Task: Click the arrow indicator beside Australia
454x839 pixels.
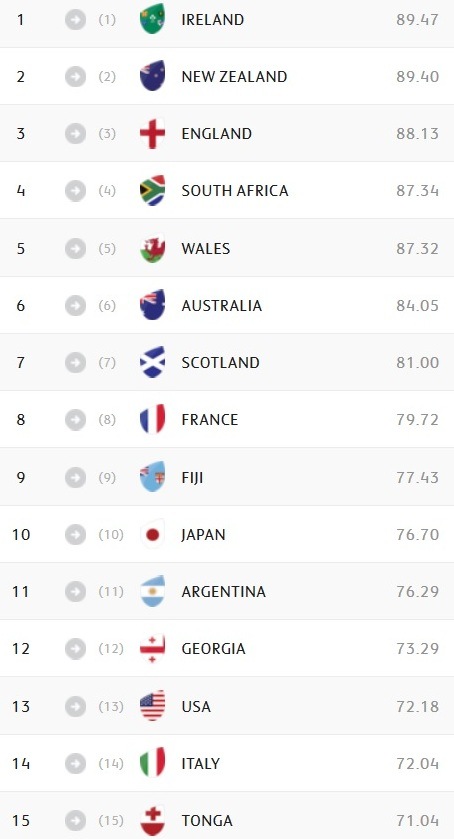Action: [x=75, y=306]
